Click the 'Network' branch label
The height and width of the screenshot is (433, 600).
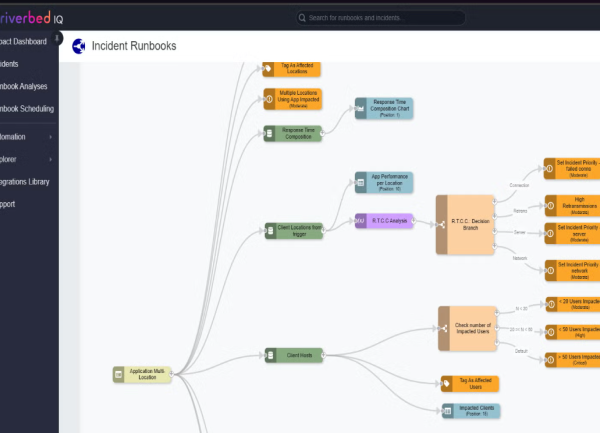click(x=520, y=258)
